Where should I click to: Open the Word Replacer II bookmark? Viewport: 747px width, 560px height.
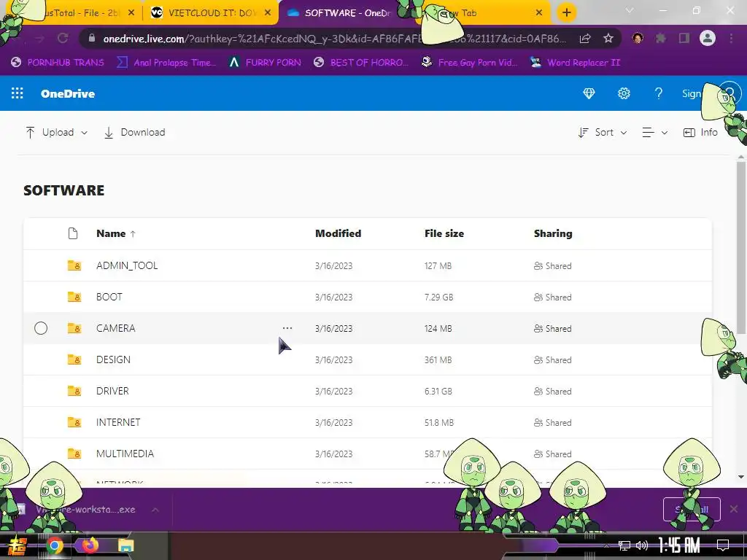click(575, 63)
